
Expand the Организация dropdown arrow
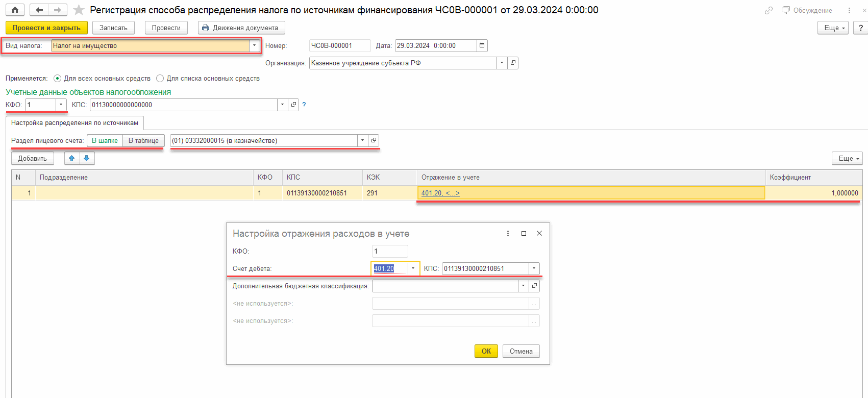[x=502, y=63]
